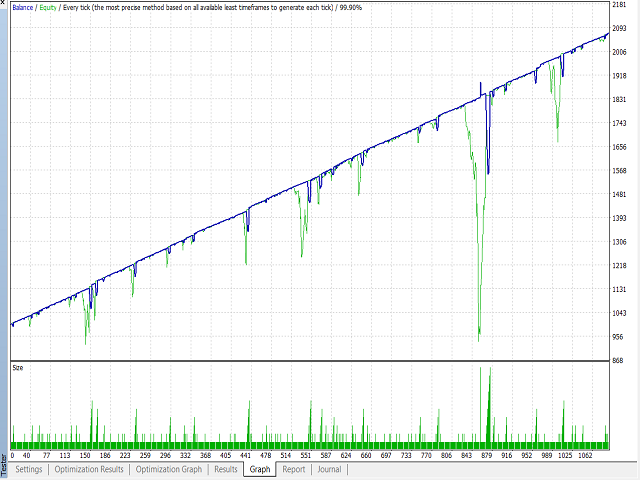Screen dimensions: 640x480
Task: Open the Report tab
Action: point(293,469)
